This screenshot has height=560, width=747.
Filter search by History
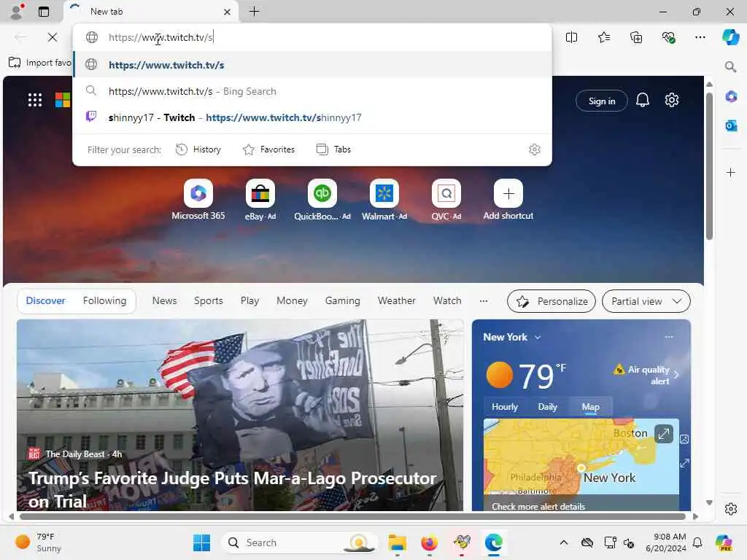(x=198, y=149)
